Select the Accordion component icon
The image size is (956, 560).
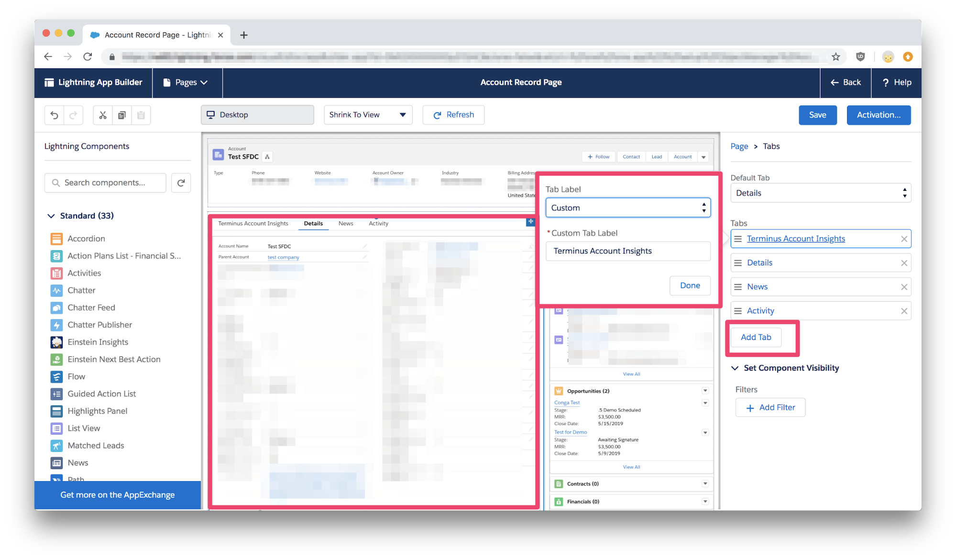click(x=56, y=239)
